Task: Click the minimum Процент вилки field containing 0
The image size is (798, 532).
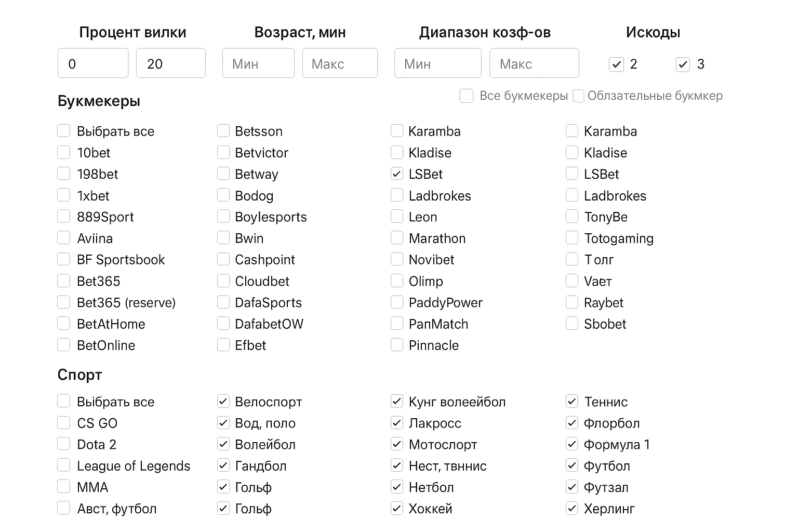Action: pos(92,63)
